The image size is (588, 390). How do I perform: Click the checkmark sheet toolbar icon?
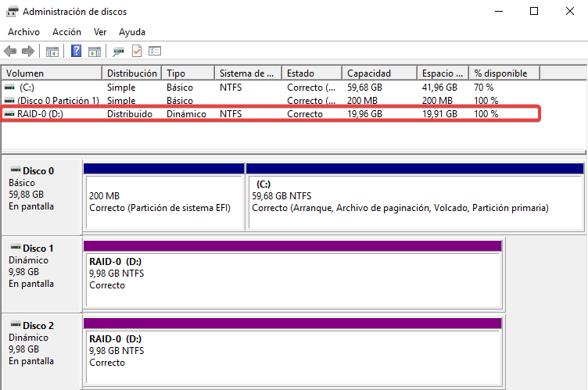click(137, 52)
